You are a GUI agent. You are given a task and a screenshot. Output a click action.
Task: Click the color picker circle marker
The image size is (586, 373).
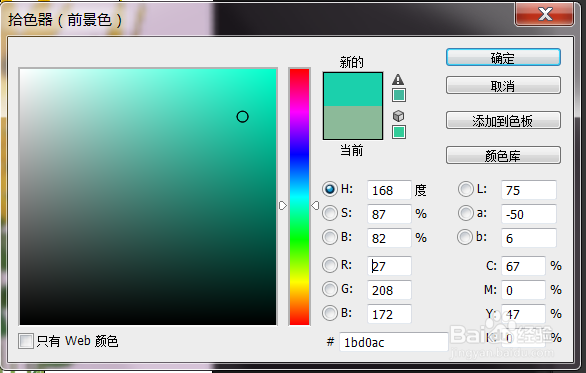coord(243,117)
